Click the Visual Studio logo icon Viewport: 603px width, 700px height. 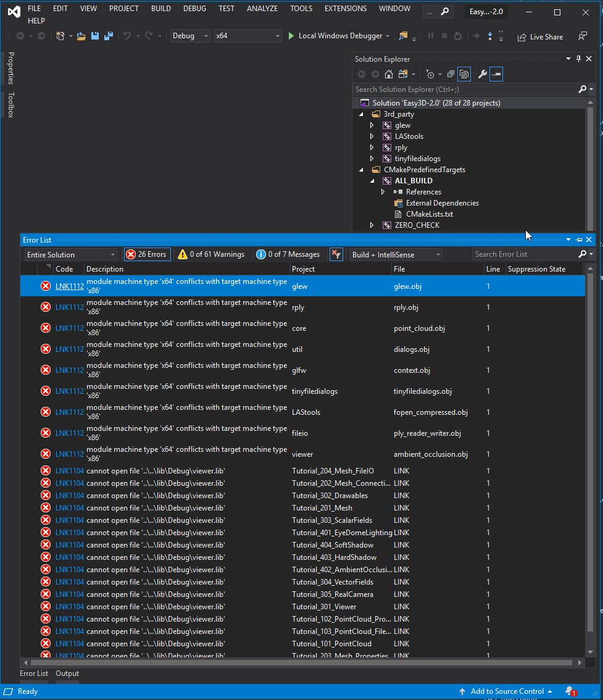pyautogui.click(x=14, y=12)
